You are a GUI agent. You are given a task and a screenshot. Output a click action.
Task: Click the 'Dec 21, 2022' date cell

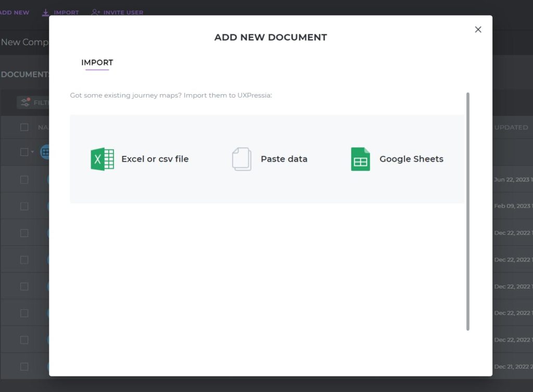513,367
